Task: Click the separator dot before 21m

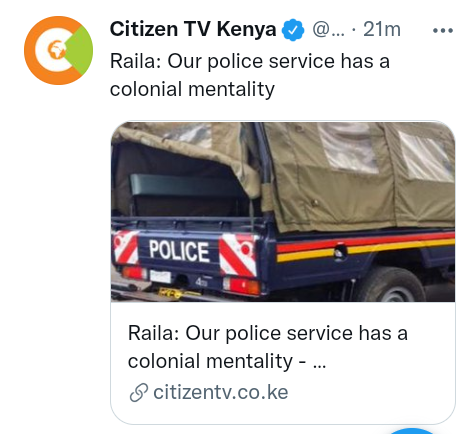Action: pos(354,31)
